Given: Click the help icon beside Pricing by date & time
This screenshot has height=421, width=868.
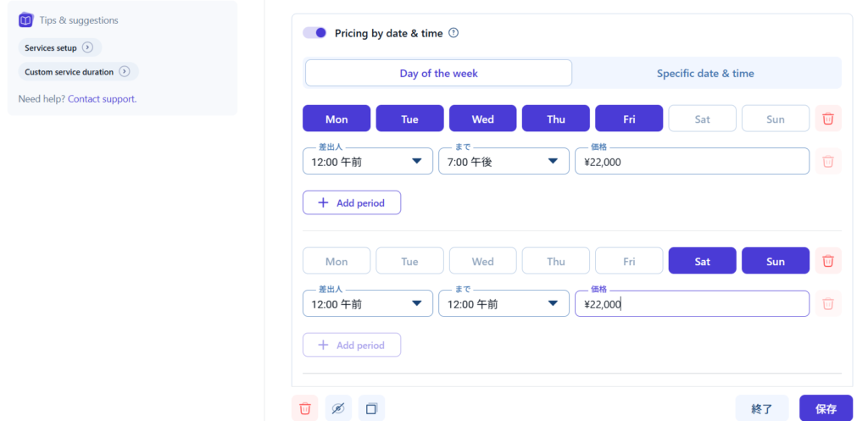Looking at the screenshot, I should 453,33.
